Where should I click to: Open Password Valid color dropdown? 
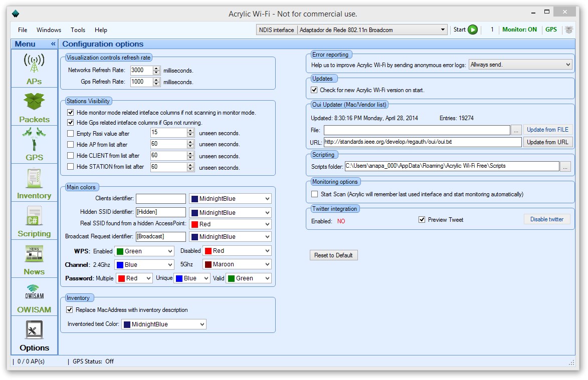coord(249,278)
